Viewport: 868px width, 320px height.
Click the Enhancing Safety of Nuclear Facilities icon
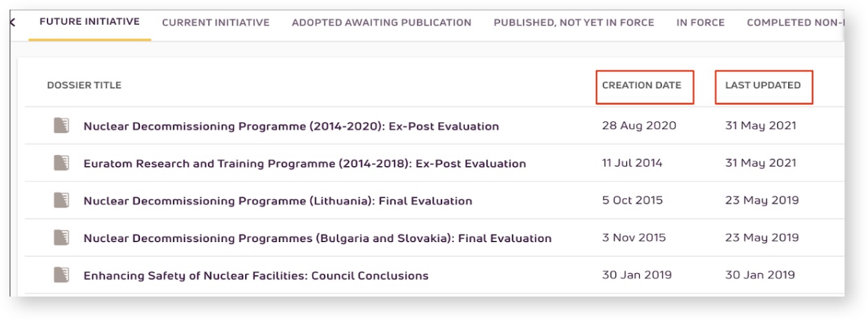(x=62, y=274)
